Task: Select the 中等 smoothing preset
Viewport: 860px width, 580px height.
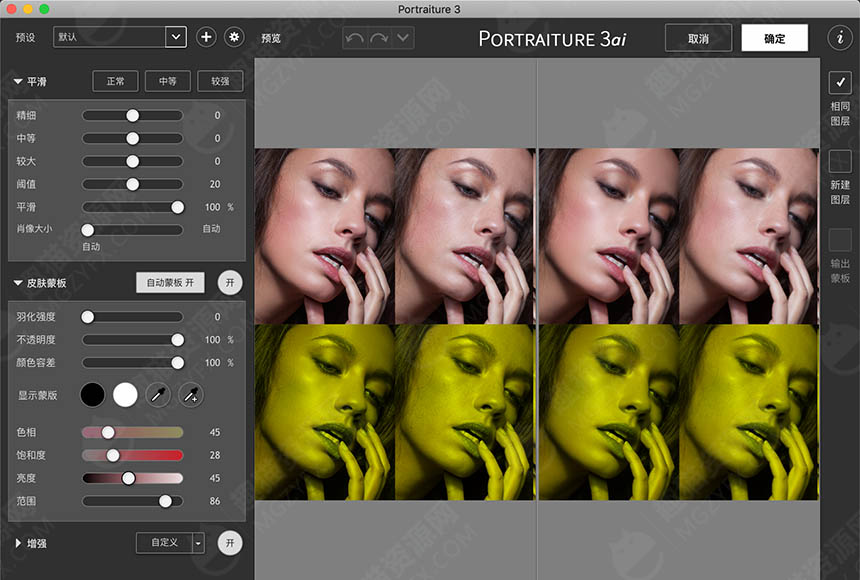Action: (168, 81)
